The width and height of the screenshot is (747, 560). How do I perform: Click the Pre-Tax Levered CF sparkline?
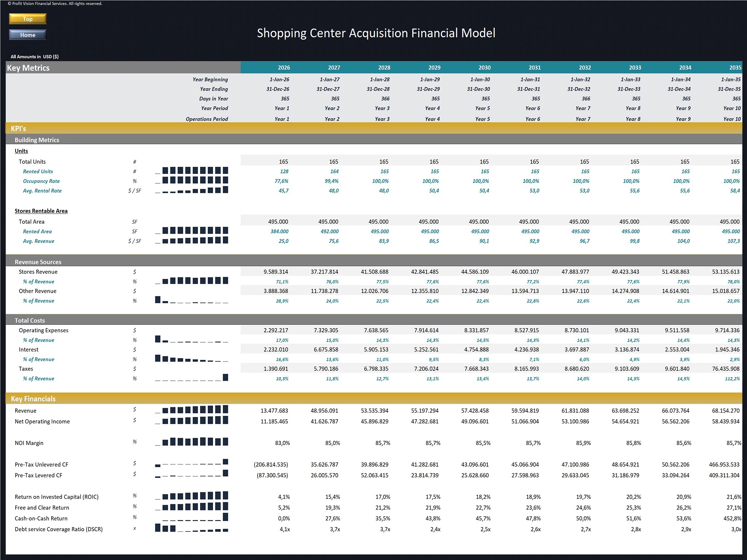click(192, 474)
